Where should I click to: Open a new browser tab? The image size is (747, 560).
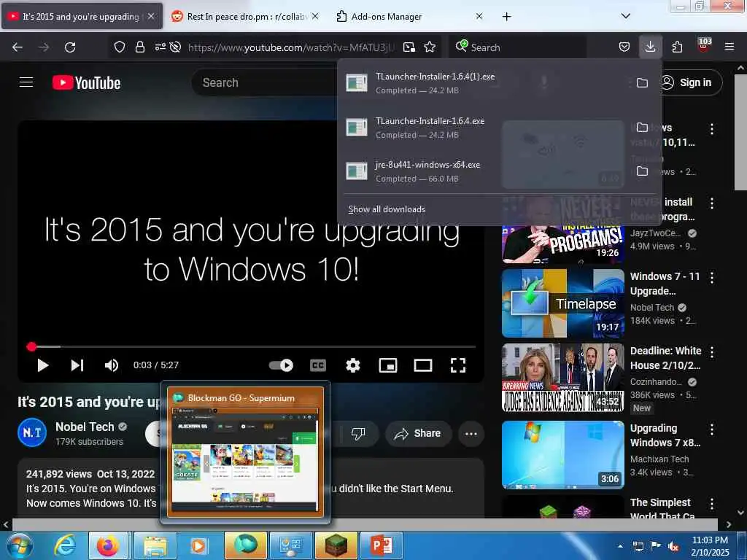506,17
